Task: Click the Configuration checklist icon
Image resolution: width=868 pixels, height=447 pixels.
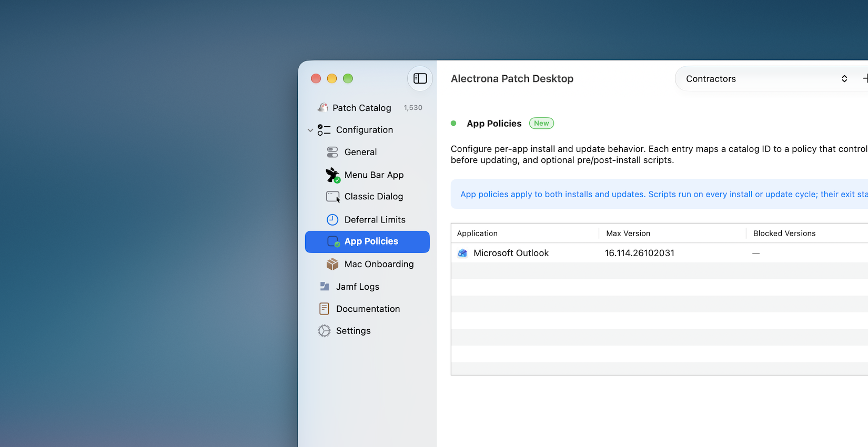Action: click(x=324, y=130)
